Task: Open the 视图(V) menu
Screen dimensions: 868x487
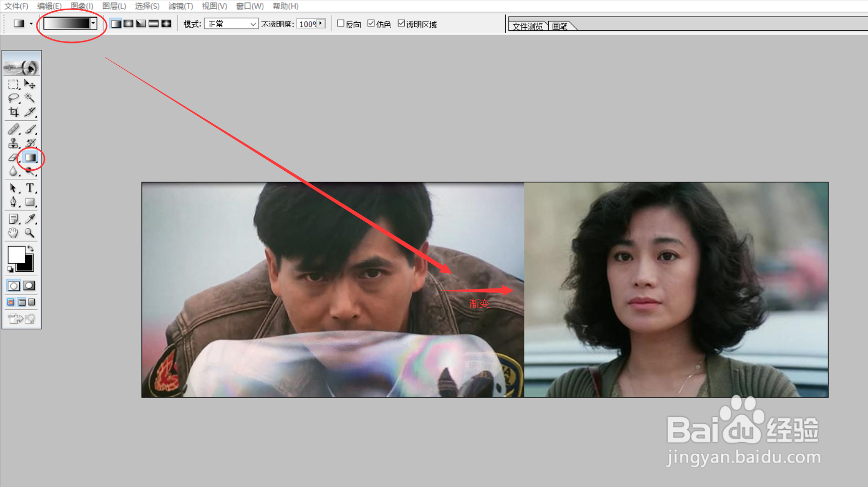Action: [x=214, y=6]
